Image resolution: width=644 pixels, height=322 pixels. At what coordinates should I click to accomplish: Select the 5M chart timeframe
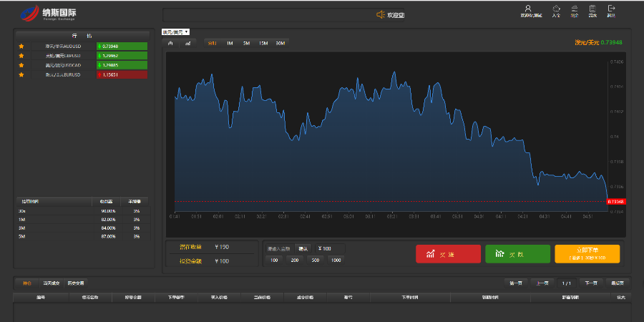(x=246, y=43)
